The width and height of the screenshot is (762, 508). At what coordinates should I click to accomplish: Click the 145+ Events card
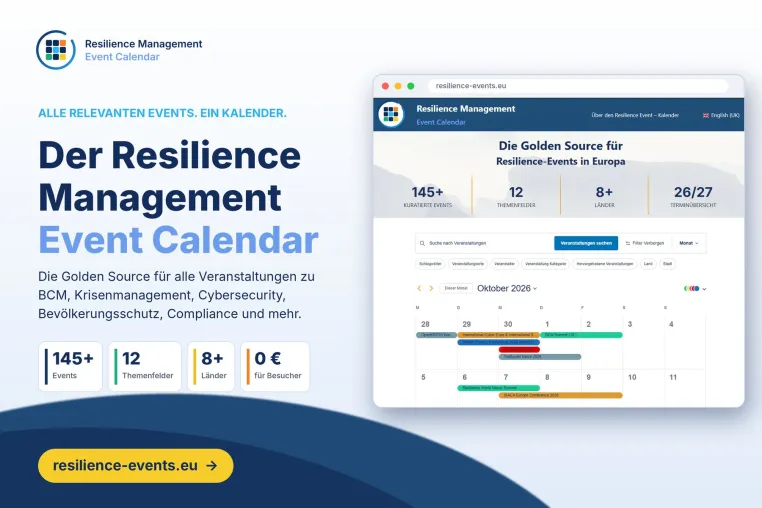70,367
